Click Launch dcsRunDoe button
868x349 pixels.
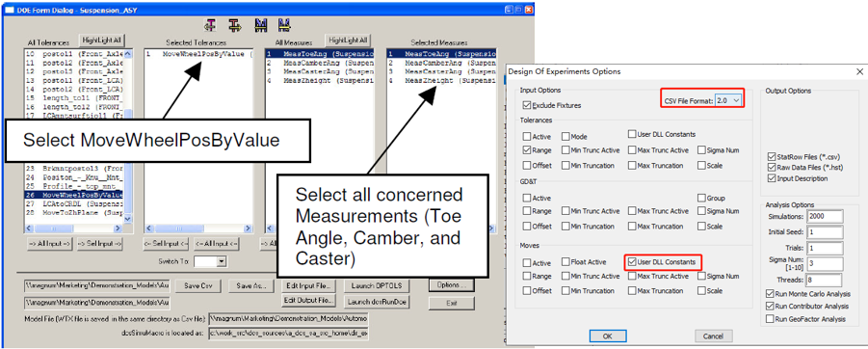tap(377, 302)
